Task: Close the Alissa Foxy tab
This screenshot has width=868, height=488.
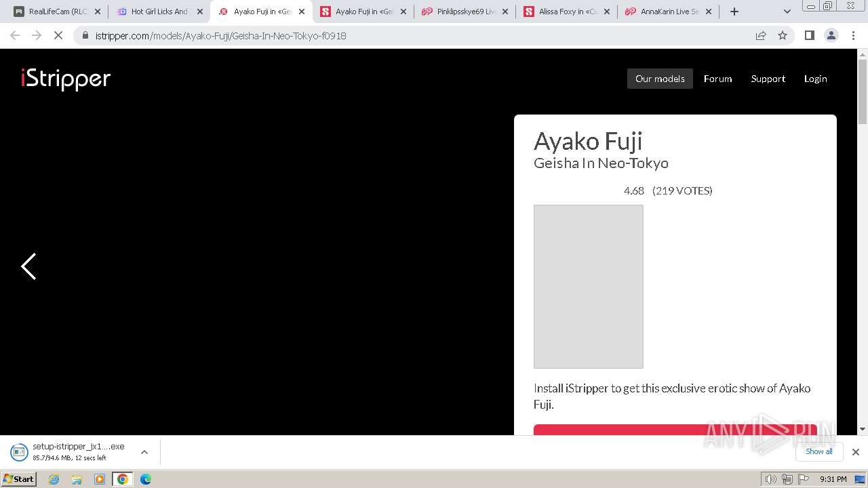Action: (x=607, y=12)
